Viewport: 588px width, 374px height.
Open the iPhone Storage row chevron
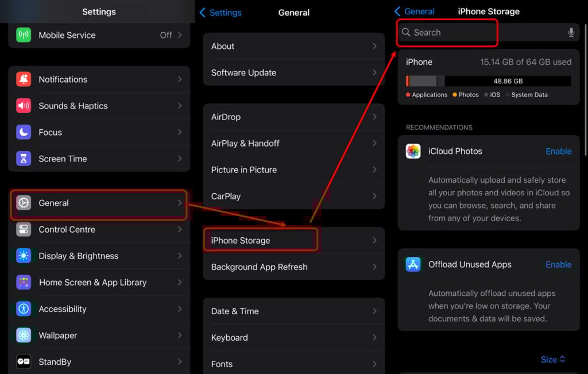[374, 241]
